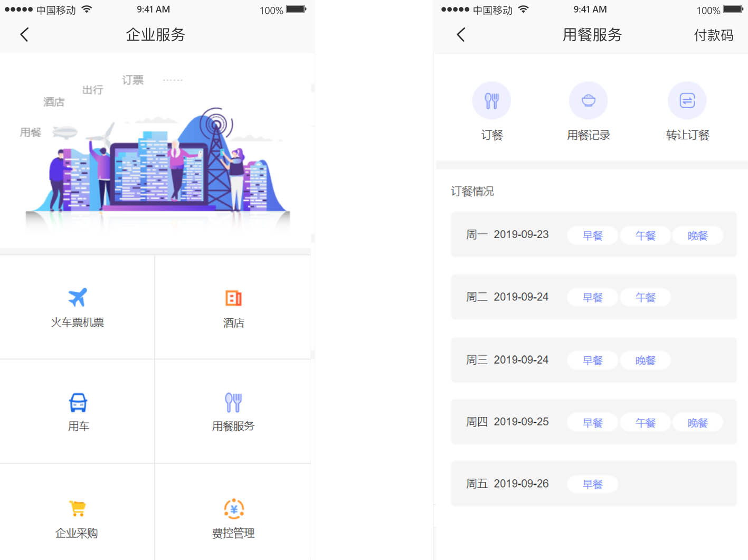Viewport: 748px width, 560px height.
Task: Tap the Wi-Fi icon on the 用餐服务 screen
Action: 523,9
